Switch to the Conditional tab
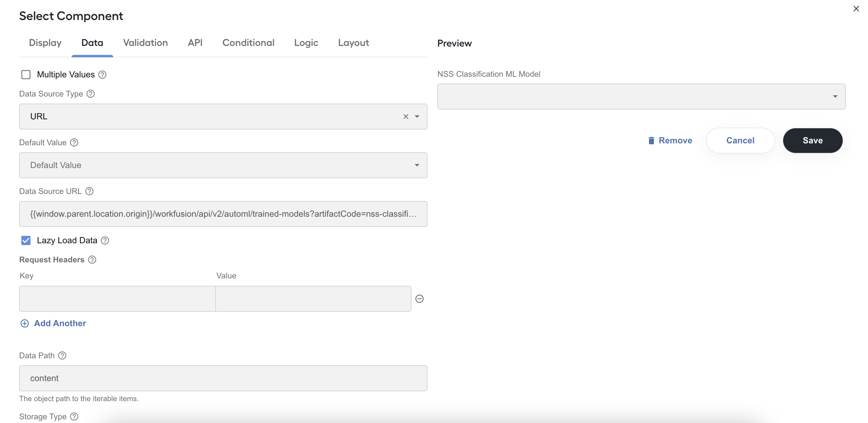Image resolution: width=868 pixels, height=423 pixels. pyautogui.click(x=248, y=43)
